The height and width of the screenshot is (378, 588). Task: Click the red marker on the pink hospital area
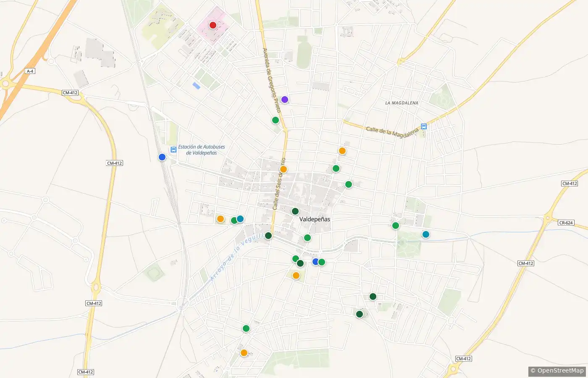(x=213, y=25)
